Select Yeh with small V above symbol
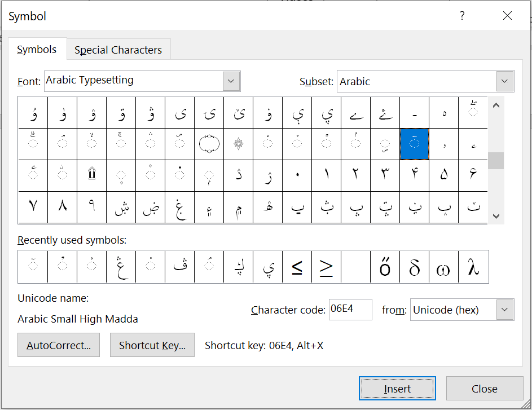Image resolution: width=532 pixels, height=410 pixels. pyautogui.click(x=239, y=113)
